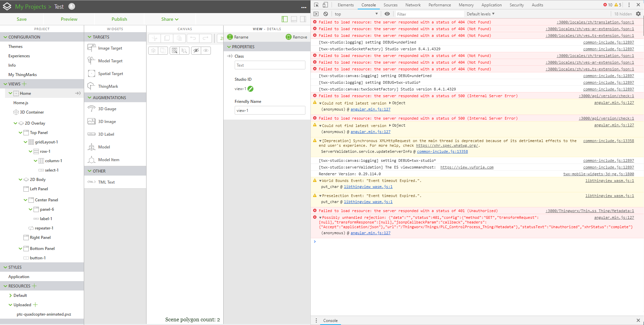Click the Publish button

pos(119,19)
